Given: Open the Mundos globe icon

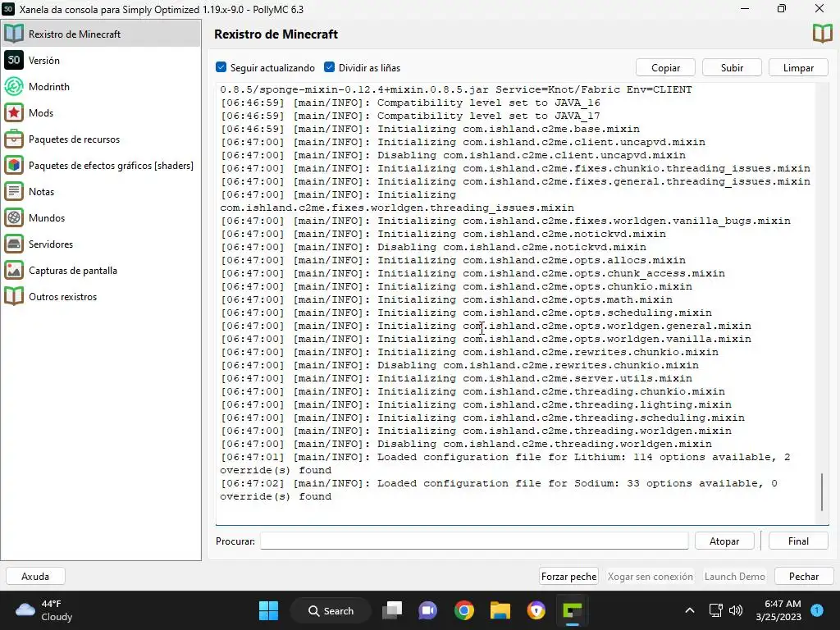Looking at the screenshot, I should [x=14, y=217].
